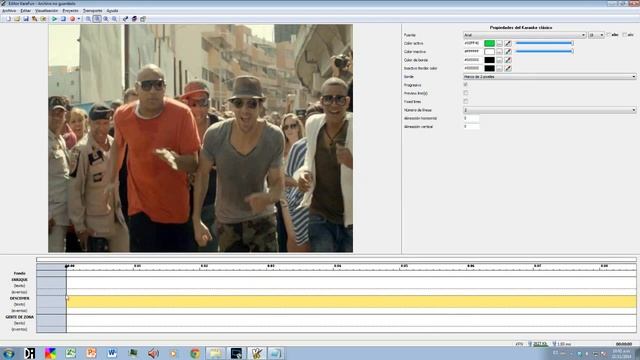Open the Visualización menu

point(47,11)
